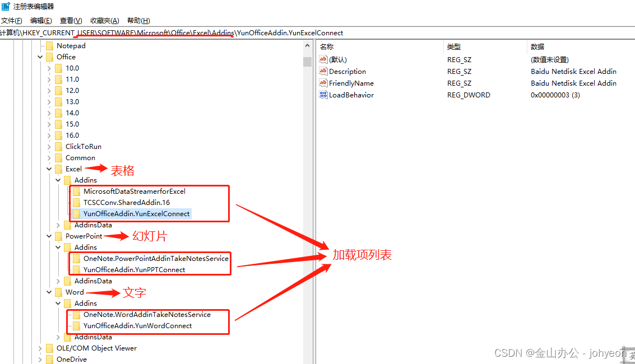Select the TCSCConv.SharedAddin.16 folder icon

76,203
